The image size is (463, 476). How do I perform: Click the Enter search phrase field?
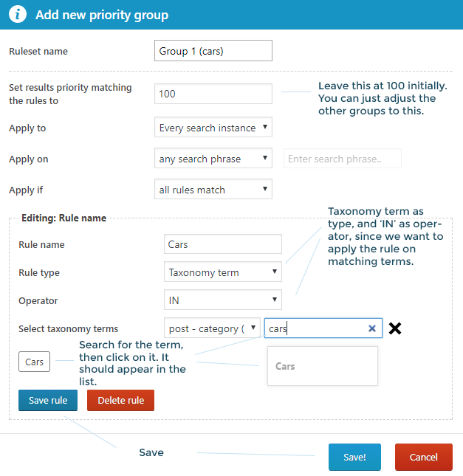point(342,159)
